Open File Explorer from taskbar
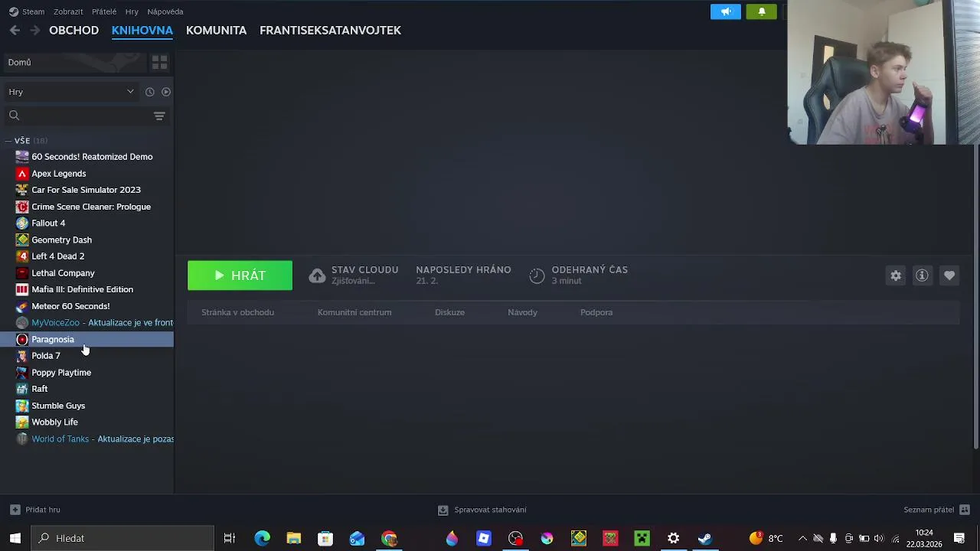980x551 pixels. 294,538
